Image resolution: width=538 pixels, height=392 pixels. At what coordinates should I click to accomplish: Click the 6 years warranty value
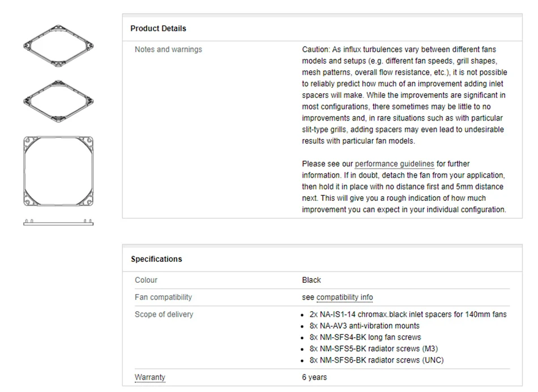[x=314, y=377]
